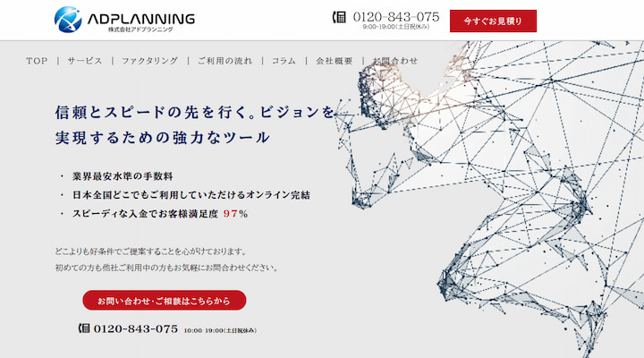Navigate to the コラム section
This screenshot has height=358, width=644.
(284, 61)
